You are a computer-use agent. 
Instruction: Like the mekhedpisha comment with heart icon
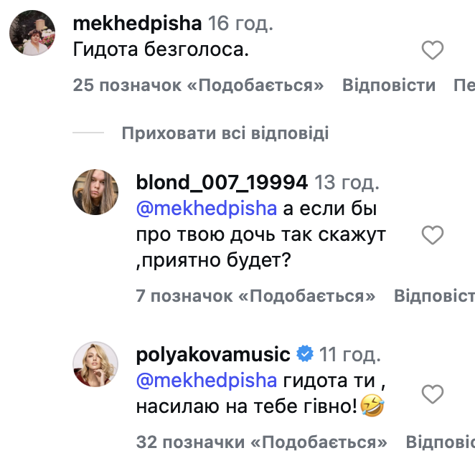(x=432, y=50)
